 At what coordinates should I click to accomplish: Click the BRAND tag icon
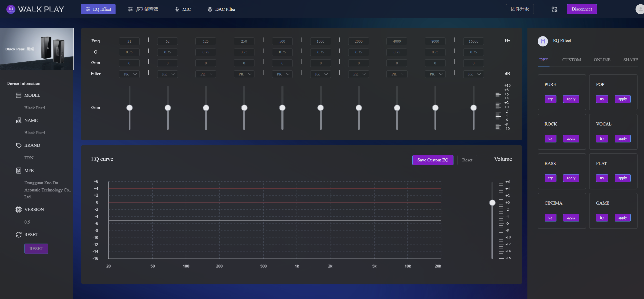(x=18, y=146)
